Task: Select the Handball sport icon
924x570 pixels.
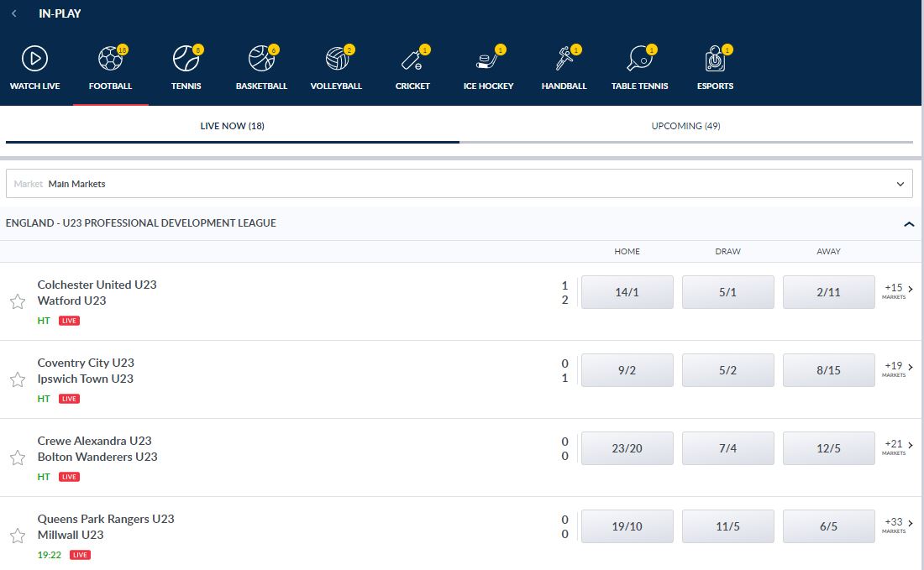Action: [564, 59]
